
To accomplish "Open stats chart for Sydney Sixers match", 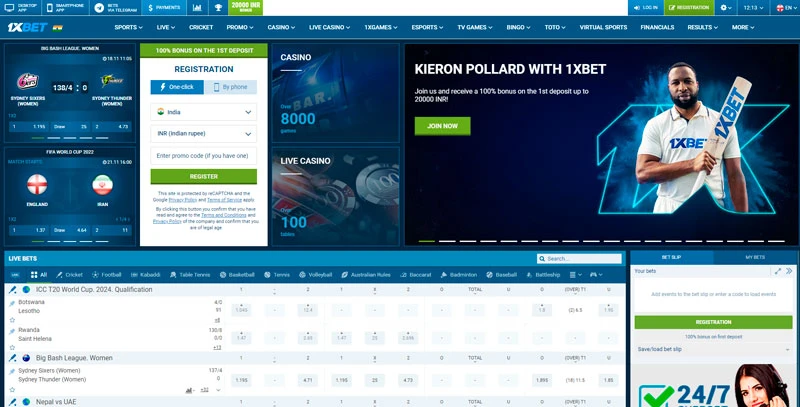I will 189,390.
